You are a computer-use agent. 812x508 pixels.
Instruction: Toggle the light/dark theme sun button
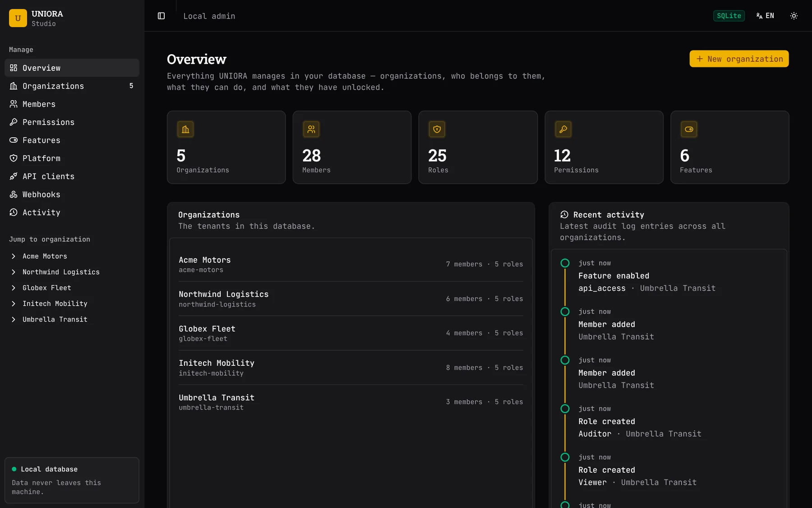794,16
